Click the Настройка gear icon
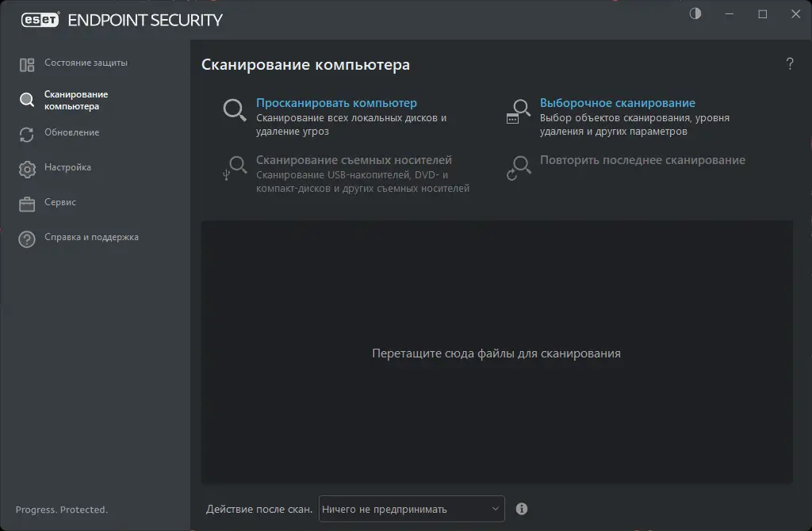This screenshot has width=812, height=531. 27,167
